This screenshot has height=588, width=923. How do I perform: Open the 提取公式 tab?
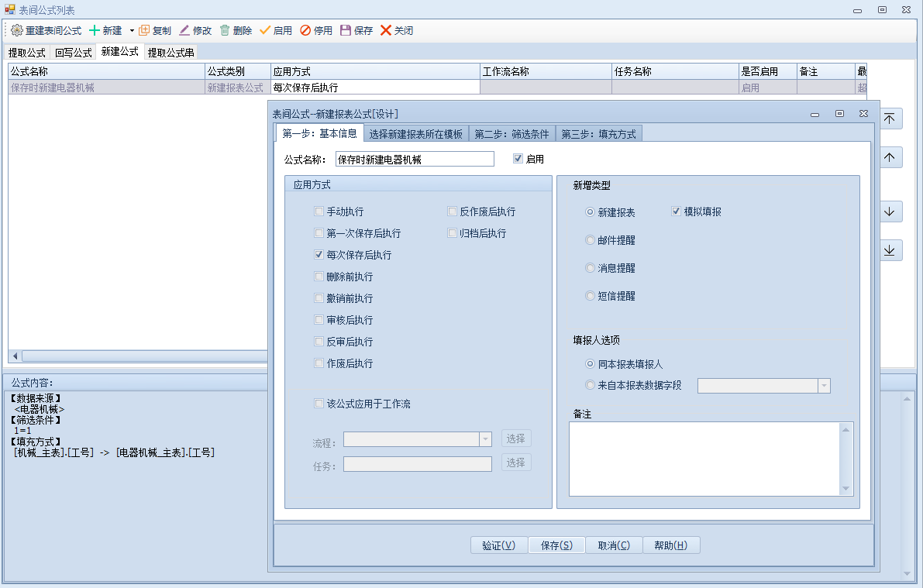(27, 53)
